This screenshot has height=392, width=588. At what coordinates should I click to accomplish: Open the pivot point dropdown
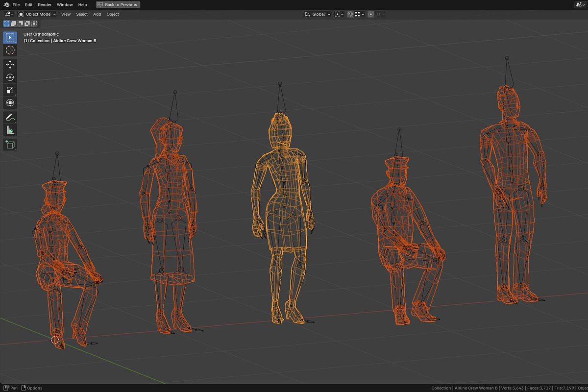coord(339,14)
